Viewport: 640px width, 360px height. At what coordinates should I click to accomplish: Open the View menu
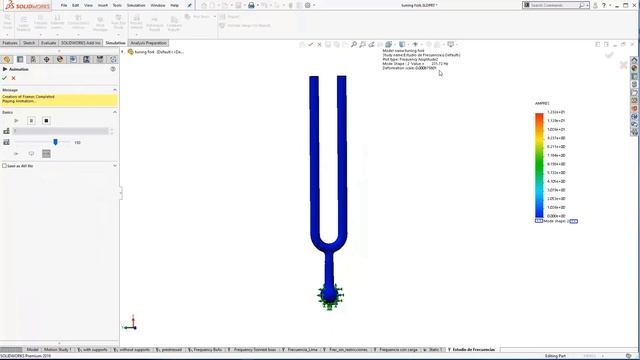[x=88, y=5]
